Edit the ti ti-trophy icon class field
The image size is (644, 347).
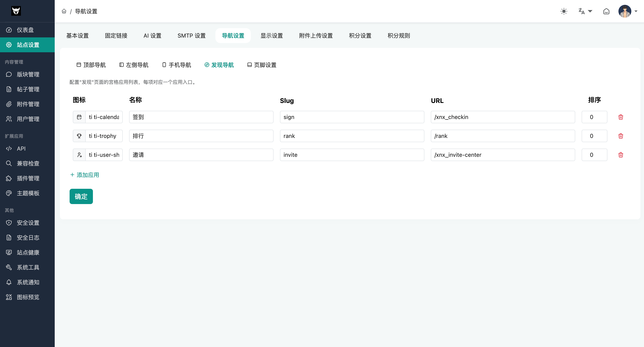pos(104,136)
